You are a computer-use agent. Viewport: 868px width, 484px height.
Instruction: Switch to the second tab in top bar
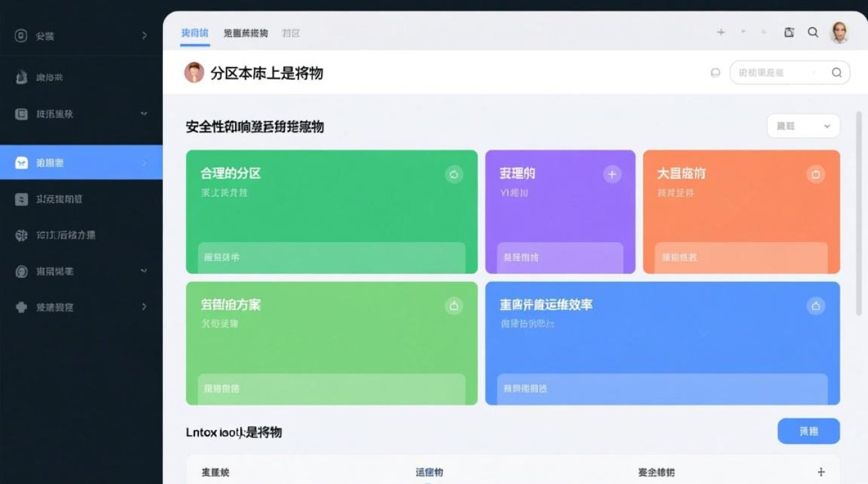245,33
